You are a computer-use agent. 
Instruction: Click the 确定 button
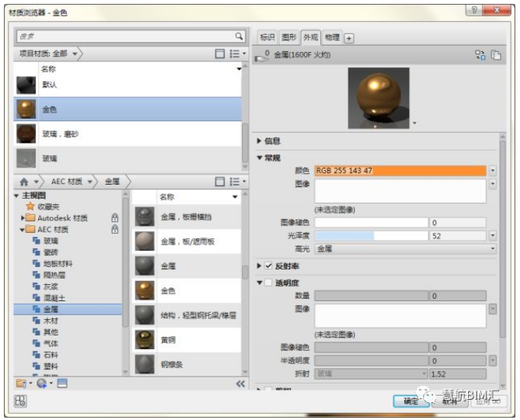[411, 401]
